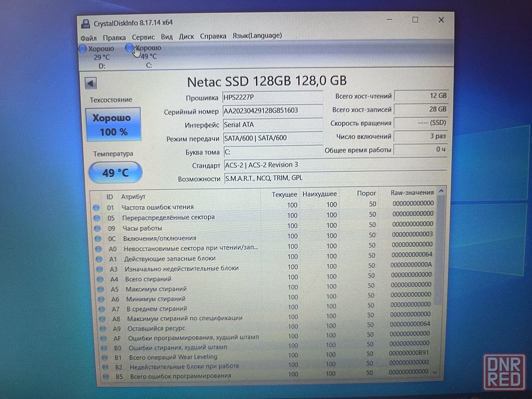Go to previous disk with left arrow
This screenshot has height=399, width=532.
[x=90, y=83]
